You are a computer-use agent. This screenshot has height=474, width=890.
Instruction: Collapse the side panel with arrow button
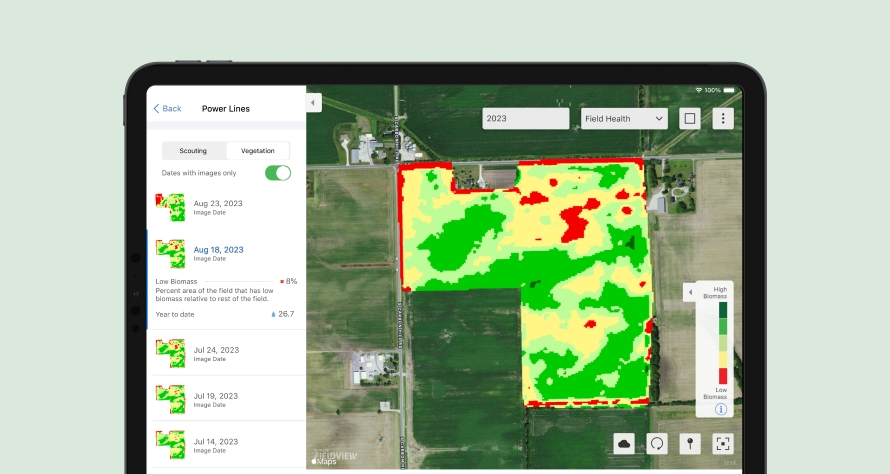click(x=313, y=103)
